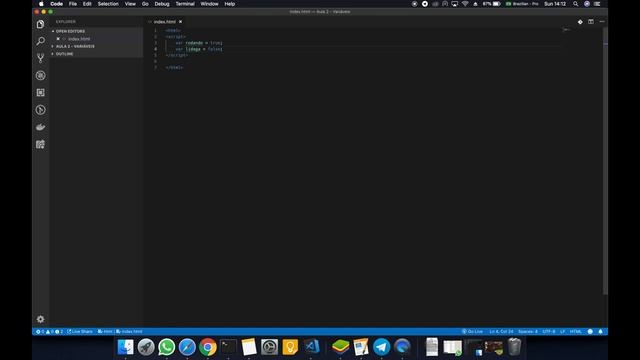This screenshot has height=360, width=640.
Task: Click the minimap code preview
Action: coord(566,29)
